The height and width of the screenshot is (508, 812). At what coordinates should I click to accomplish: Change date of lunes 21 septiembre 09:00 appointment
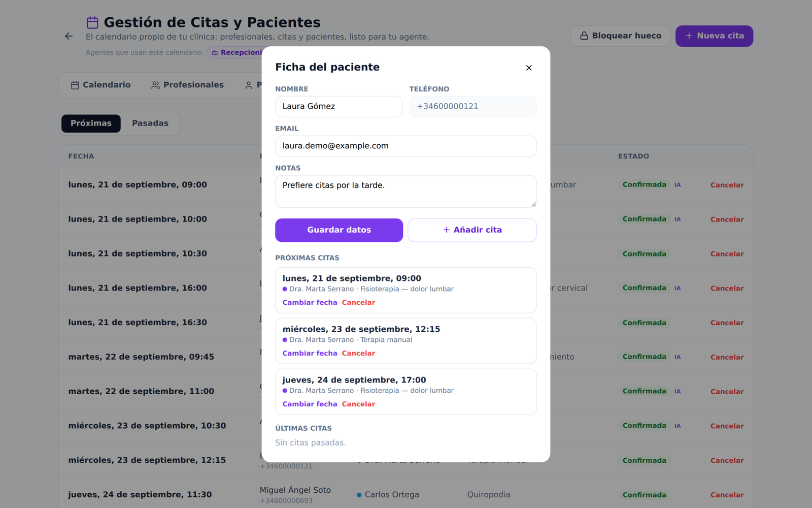point(310,302)
